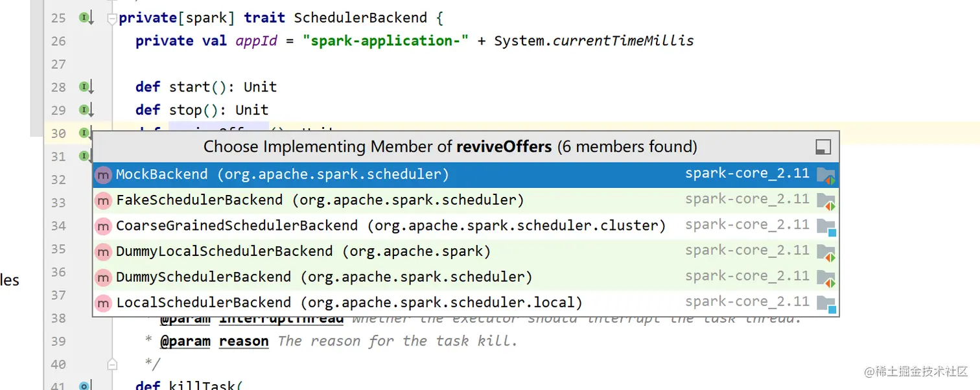The width and height of the screenshot is (980, 390).
Task: Choose CoarseGrainedSchedulerBackend implementation
Action: tap(465, 225)
